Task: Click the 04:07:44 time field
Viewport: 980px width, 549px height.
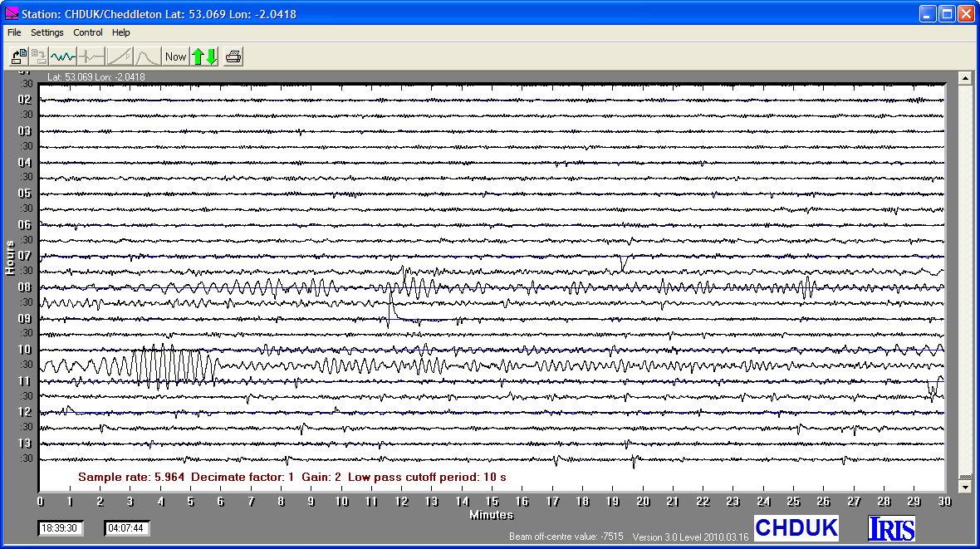Action: pyautogui.click(x=126, y=528)
